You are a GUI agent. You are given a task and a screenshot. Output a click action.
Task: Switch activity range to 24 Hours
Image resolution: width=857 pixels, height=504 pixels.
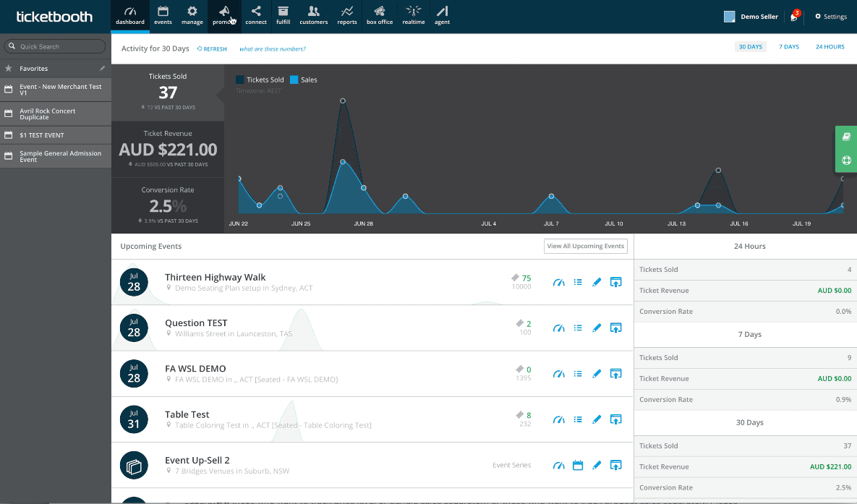click(x=830, y=47)
